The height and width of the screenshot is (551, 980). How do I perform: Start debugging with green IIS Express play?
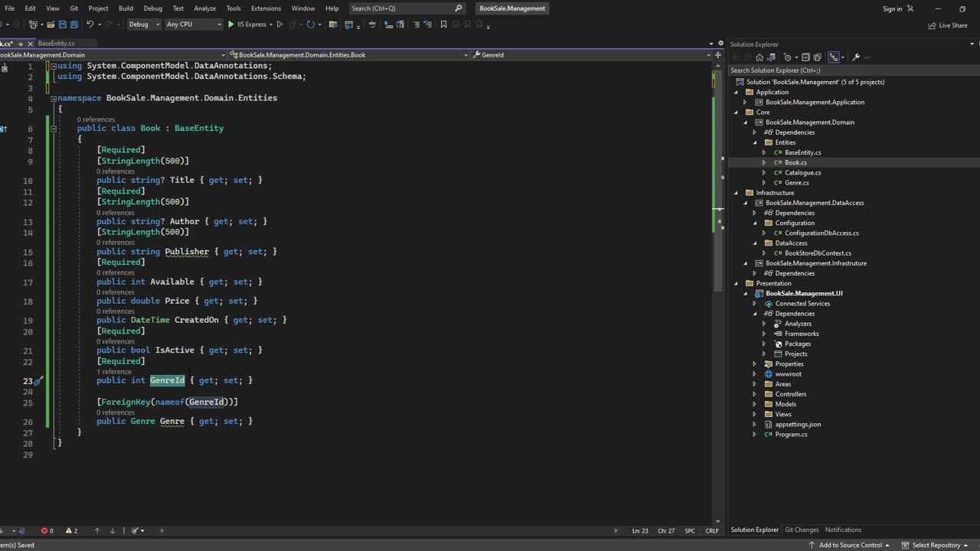click(x=230, y=24)
